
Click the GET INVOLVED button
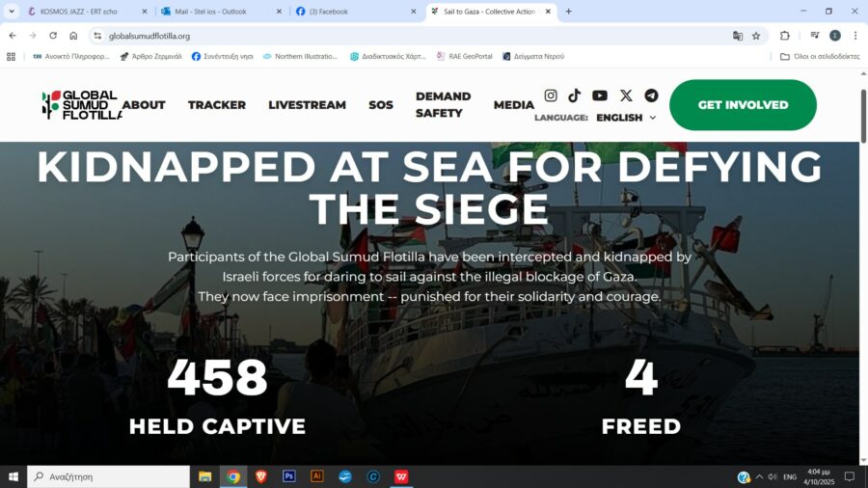[x=743, y=104]
